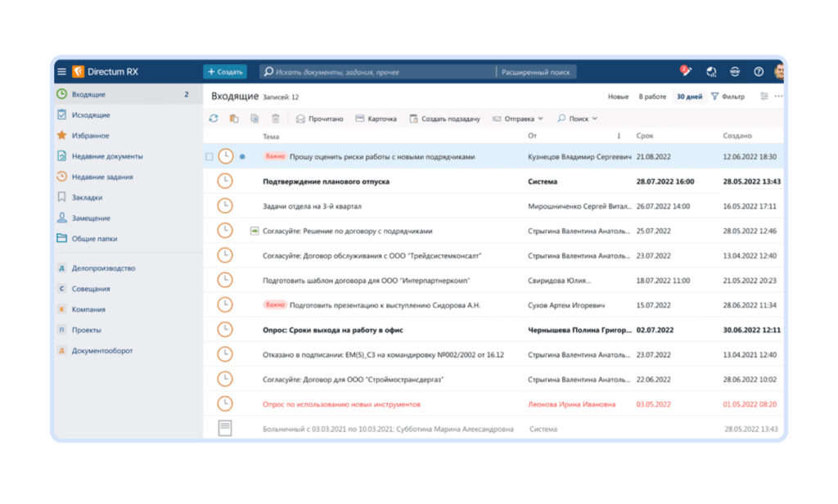Image resolution: width=838 pixels, height=504 pixels.
Task: Toggle the blue unread dot on first task
Action: pos(242,154)
